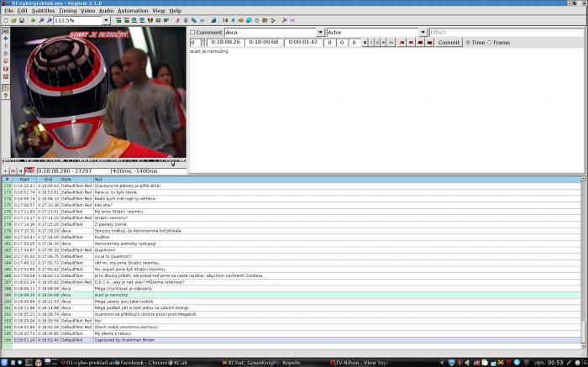Viewport: 588px width, 367px height.
Task: Click Snap end to video icon
Action: [142, 20]
